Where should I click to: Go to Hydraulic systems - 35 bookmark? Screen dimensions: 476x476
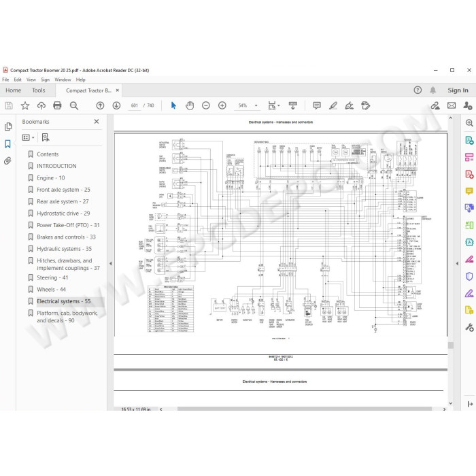point(64,249)
